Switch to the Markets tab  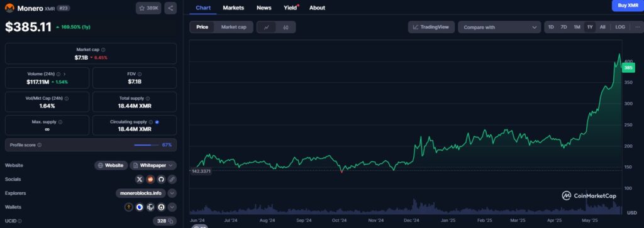point(233,8)
